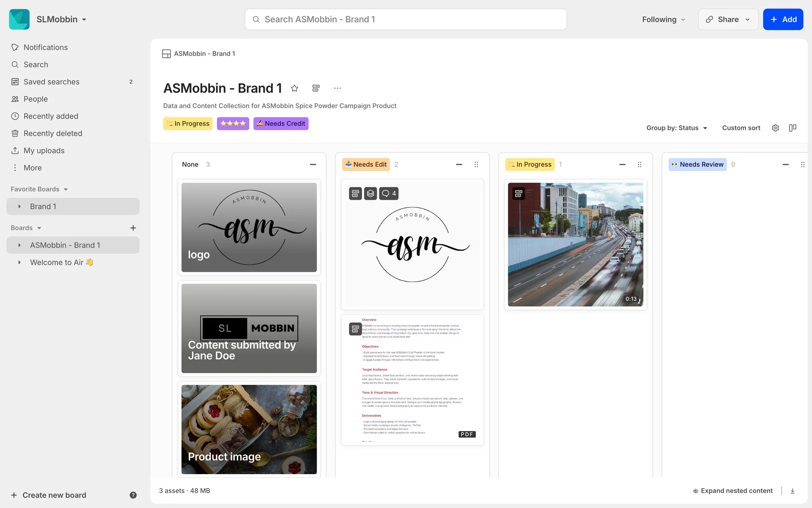Open the board custom fields icon beside title
The image size is (812, 508).
316,88
